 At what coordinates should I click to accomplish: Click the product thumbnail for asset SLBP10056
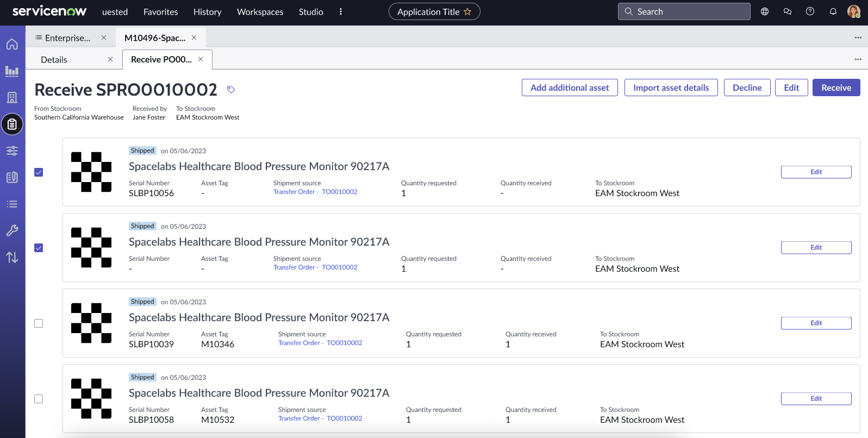91,172
